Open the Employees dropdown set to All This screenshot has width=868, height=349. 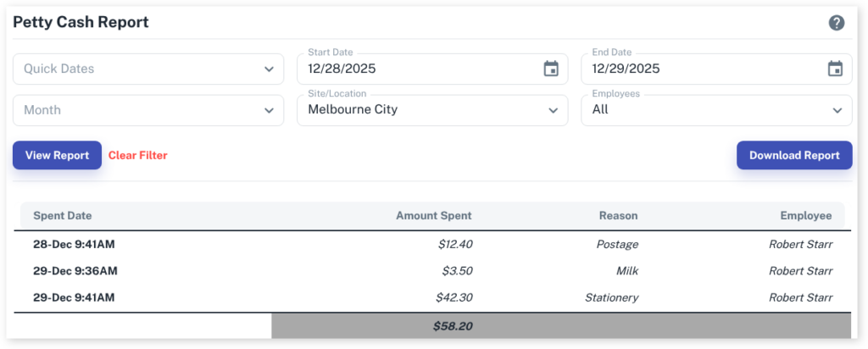point(716,110)
